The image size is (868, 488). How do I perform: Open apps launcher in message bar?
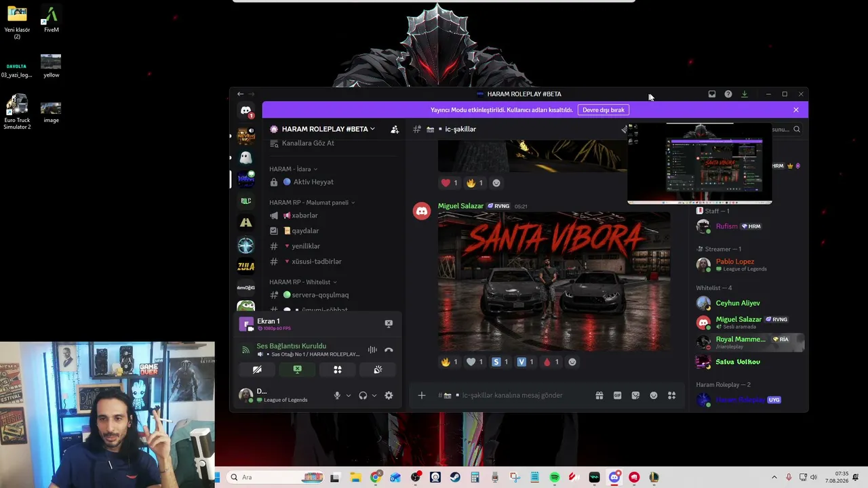(672, 395)
